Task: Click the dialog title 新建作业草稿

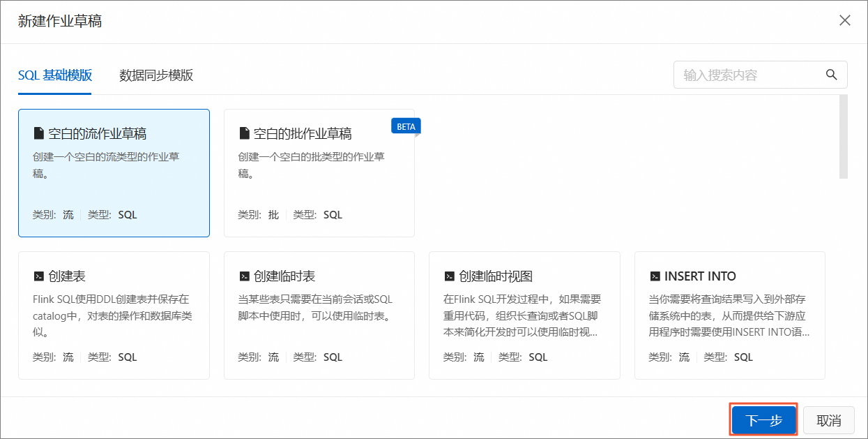Action: click(x=60, y=21)
